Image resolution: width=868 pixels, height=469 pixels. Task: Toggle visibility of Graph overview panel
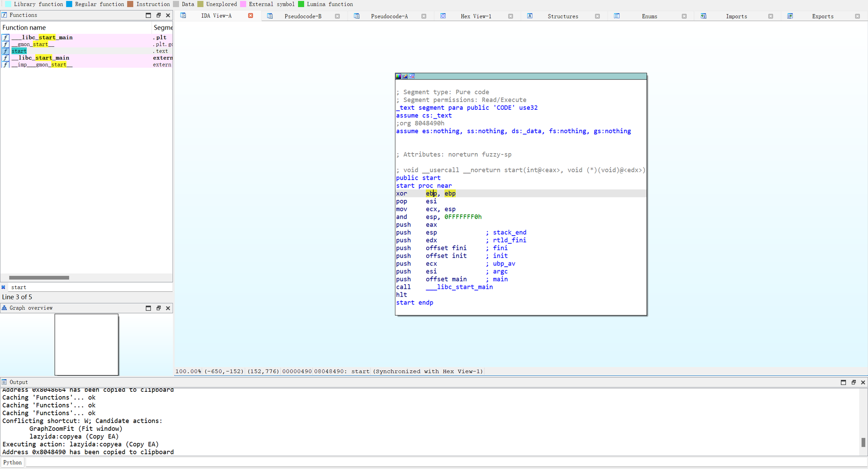[148, 307]
